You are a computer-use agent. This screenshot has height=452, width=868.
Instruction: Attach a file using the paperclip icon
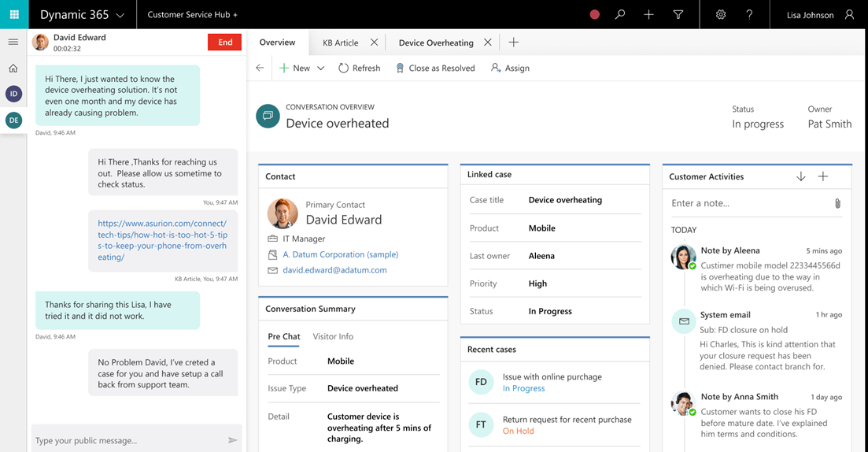(837, 203)
